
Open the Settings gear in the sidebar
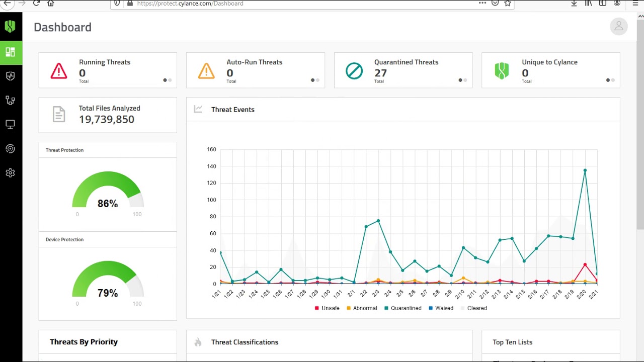coord(10,172)
